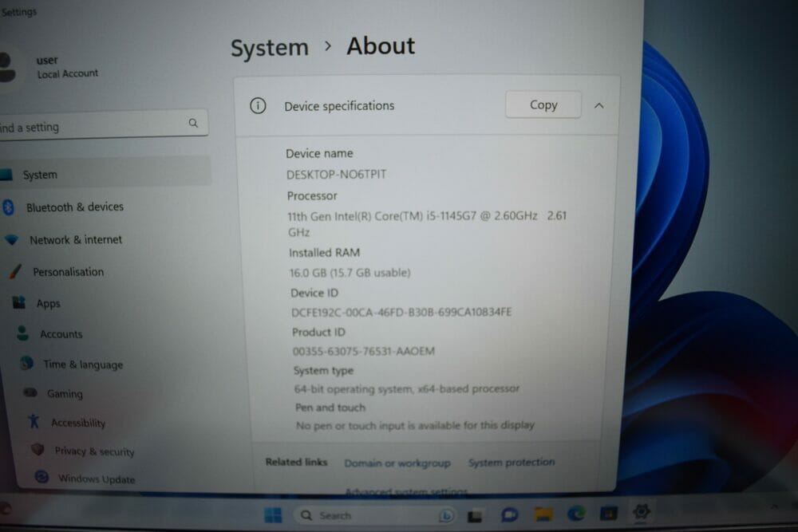Click the Gaming controller icon
This screenshot has height=532, width=798.
point(30,392)
